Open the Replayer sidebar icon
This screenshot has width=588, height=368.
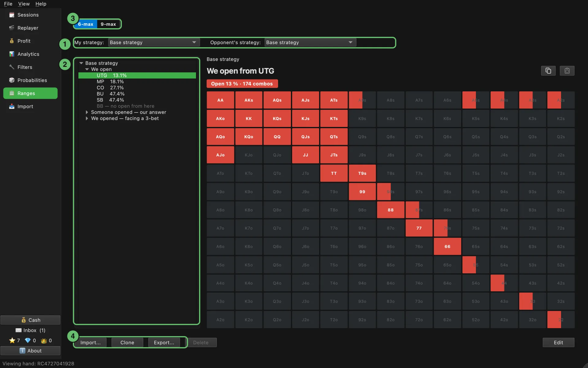pos(12,28)
